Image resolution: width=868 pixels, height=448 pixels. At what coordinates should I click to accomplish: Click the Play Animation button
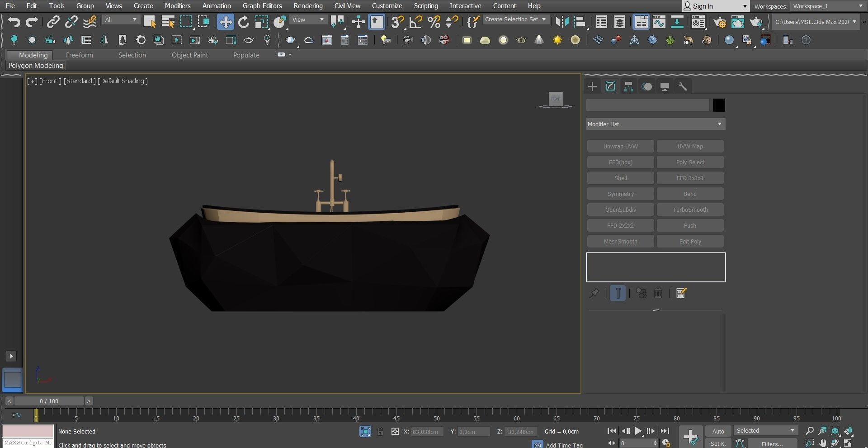(638, 431)
